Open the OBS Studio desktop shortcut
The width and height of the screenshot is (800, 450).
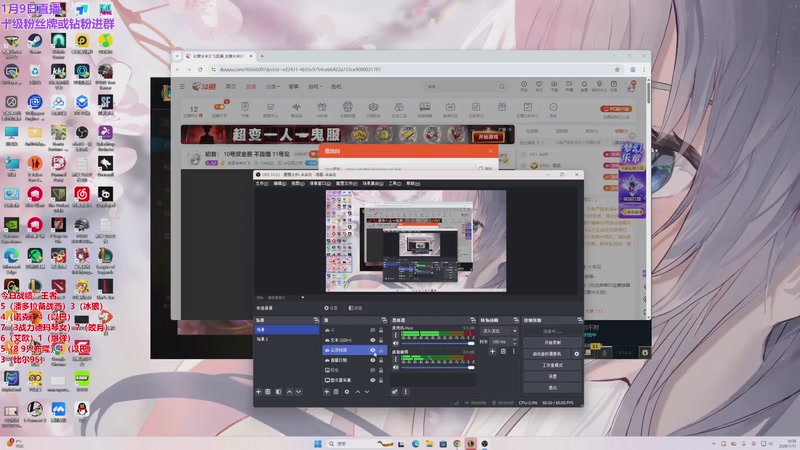point(82,136)
